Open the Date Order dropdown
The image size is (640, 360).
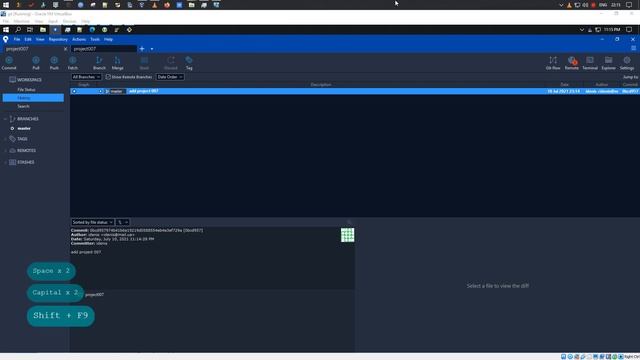[170, 77]
